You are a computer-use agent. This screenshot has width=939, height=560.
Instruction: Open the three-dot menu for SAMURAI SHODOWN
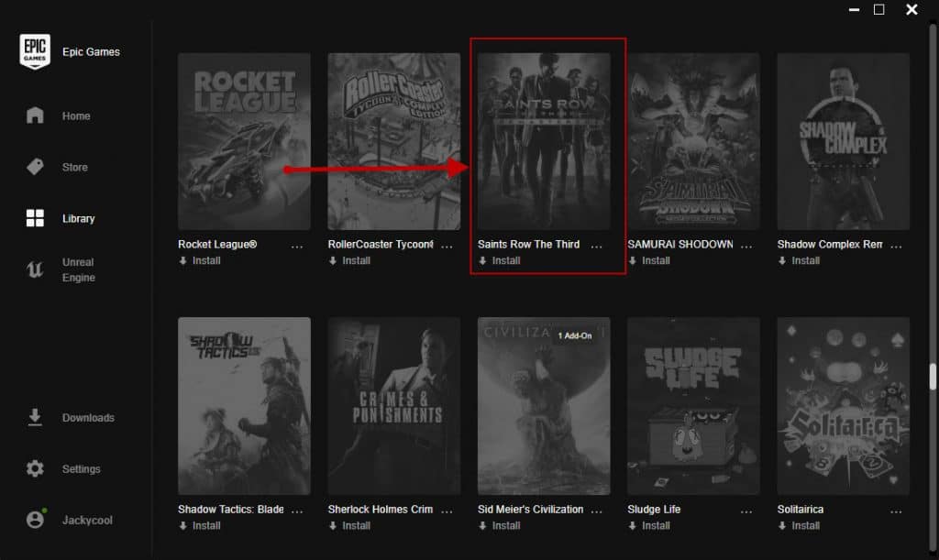[x=746, y=246]
